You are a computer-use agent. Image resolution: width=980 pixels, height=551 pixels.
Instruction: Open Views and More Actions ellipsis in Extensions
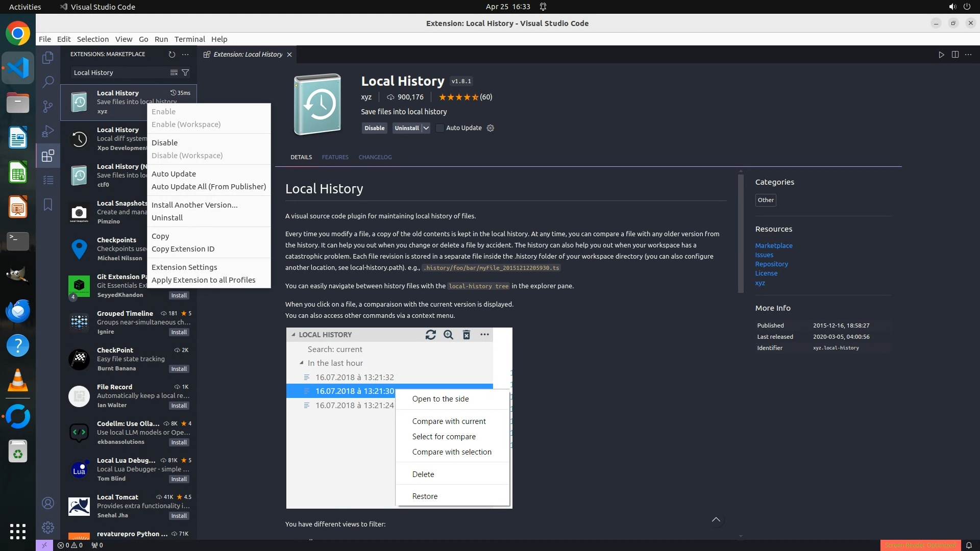pos(185,54)
